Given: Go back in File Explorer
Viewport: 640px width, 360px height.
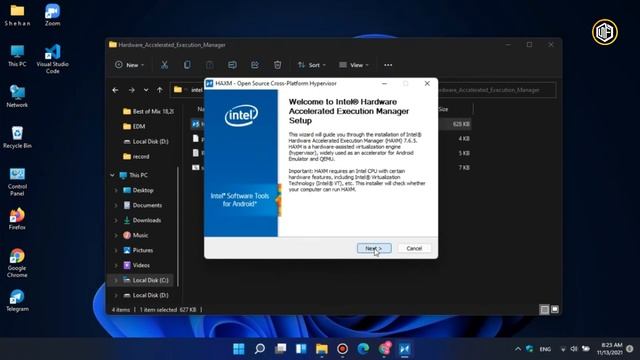Looking at the screenshot, I should tap(116, 90).
